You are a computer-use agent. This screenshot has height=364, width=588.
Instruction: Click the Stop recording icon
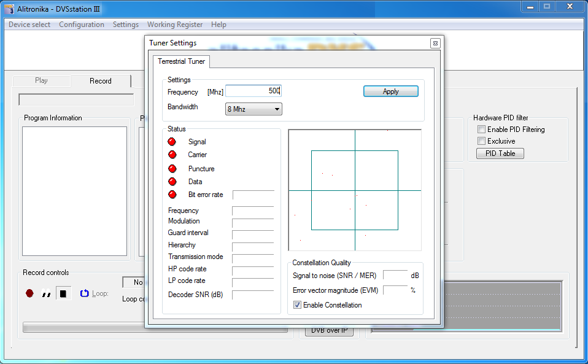pos(63,293)
